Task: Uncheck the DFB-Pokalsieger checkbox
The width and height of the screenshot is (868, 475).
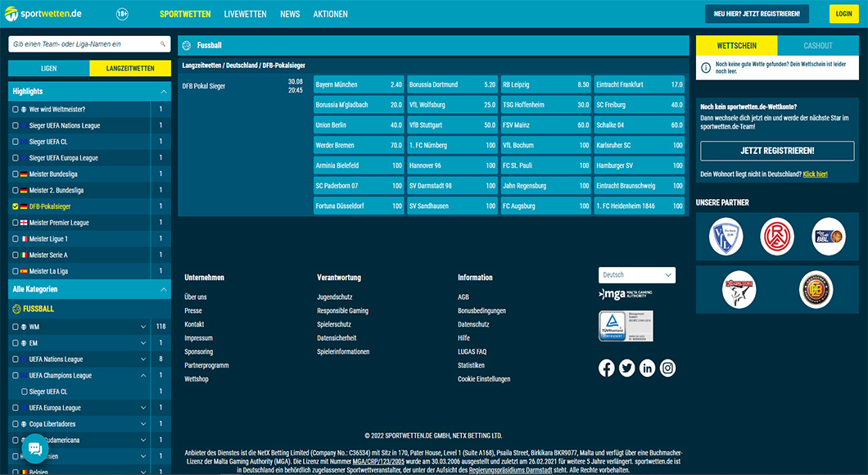Action: (16, 206)
